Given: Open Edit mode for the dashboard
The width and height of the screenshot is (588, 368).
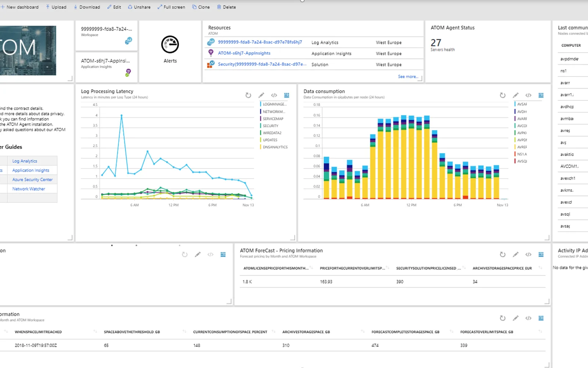Looking at the screenshot, I should click(114, 7).
